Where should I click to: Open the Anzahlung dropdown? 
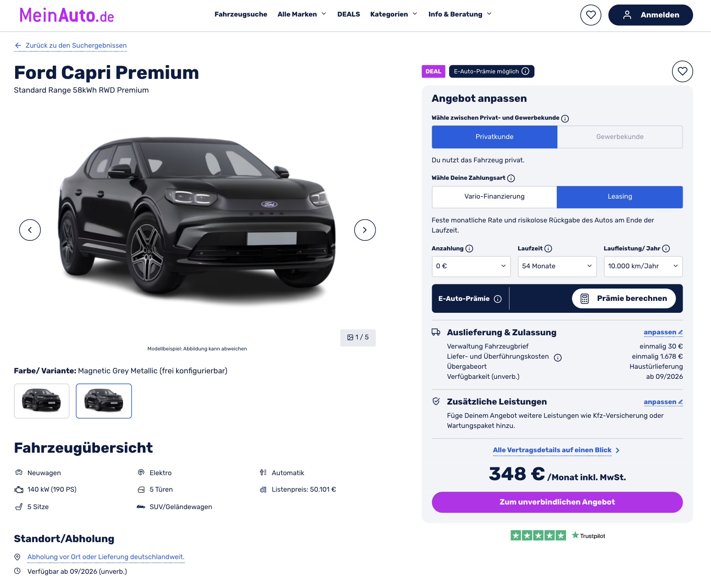471,266
